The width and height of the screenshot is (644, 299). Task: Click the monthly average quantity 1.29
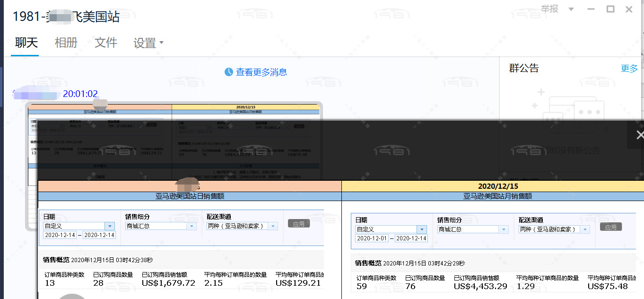(x=525, y=287)
